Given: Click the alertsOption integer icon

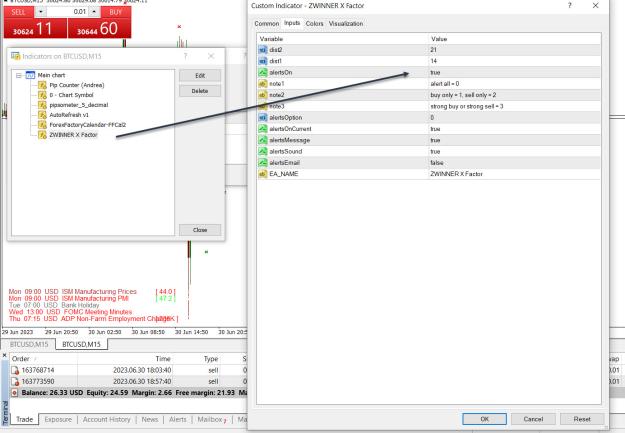Looking at the screenshot, I should tap(263, 118).
